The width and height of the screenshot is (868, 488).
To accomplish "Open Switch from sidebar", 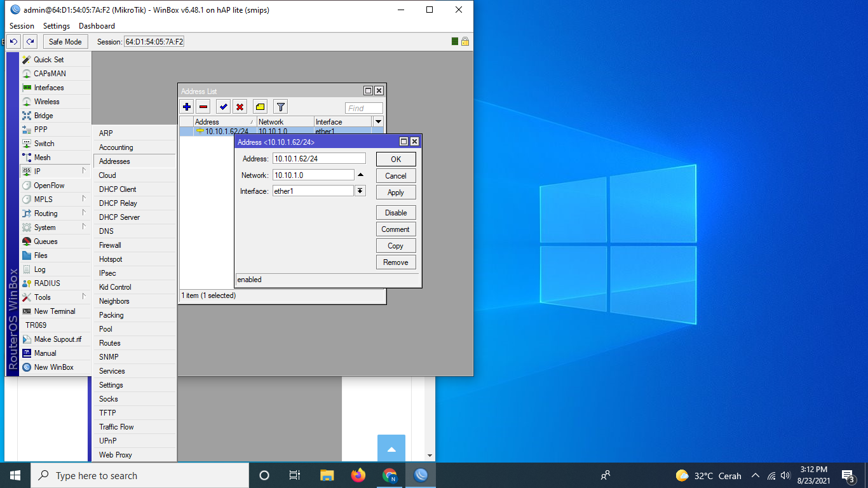I will (55, 143).
